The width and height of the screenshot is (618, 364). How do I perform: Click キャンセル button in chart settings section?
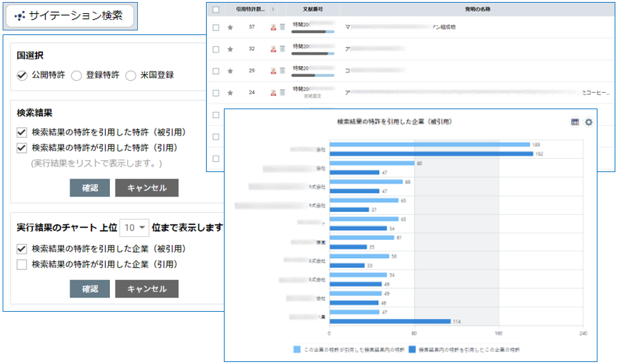[146, 289]
